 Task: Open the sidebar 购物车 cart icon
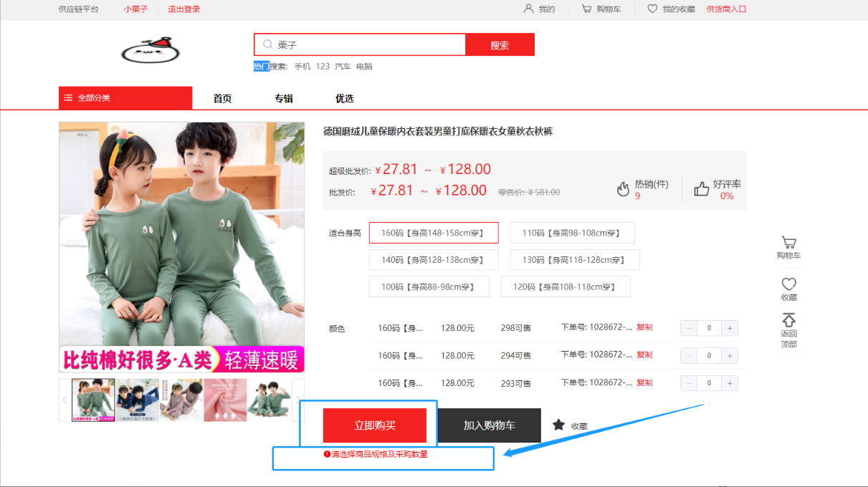[788, 243]
